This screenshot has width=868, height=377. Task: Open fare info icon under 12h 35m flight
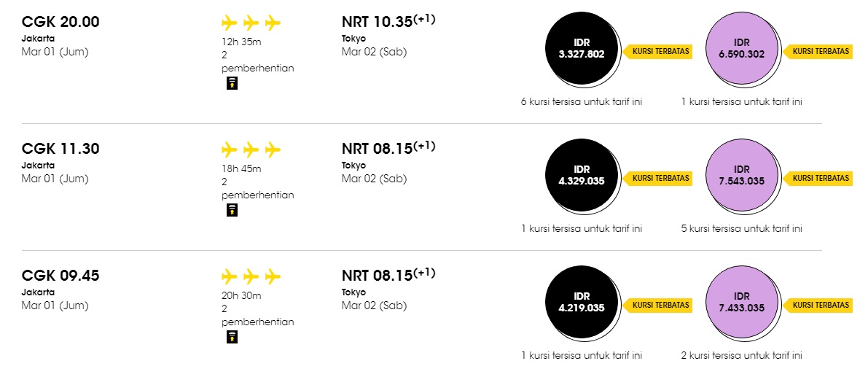pyautogui.click(x=232, y=84)
